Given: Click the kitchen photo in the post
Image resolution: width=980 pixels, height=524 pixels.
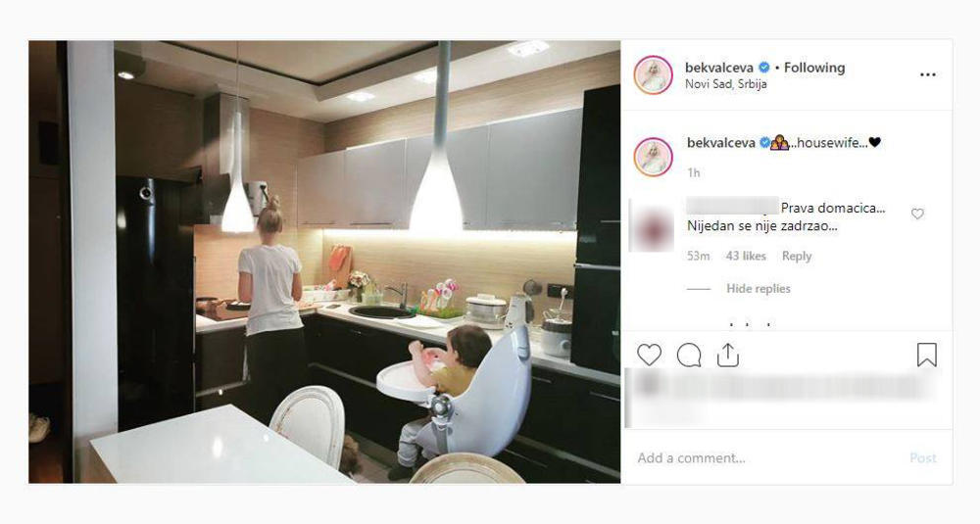Looking at the screenshot, I should pos(324,262).
